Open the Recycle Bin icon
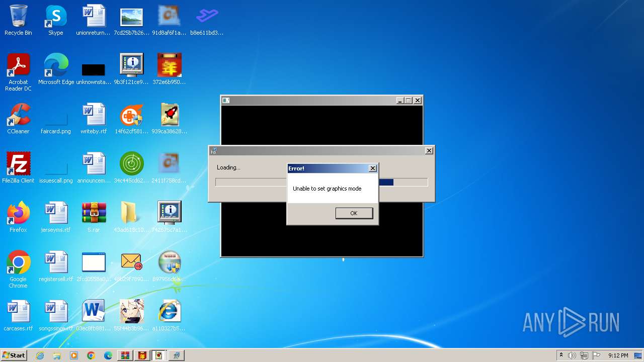The height and width of the screenshot is (362, 644). tap(18, 21)
